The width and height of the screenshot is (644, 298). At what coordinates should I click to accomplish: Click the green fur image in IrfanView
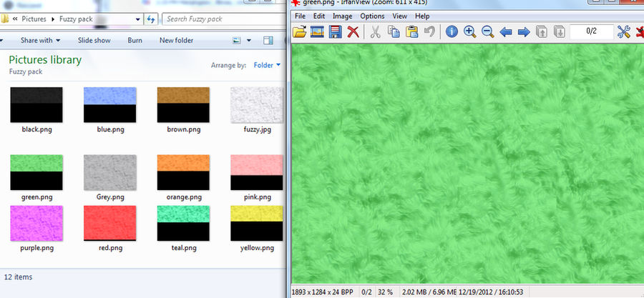tap(468, 164)
